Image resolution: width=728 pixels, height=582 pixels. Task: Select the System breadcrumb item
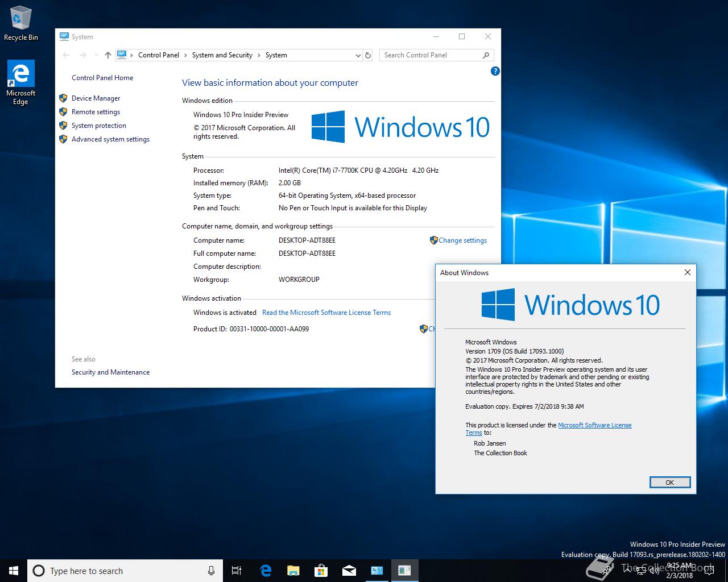click(x=276, y=55)
